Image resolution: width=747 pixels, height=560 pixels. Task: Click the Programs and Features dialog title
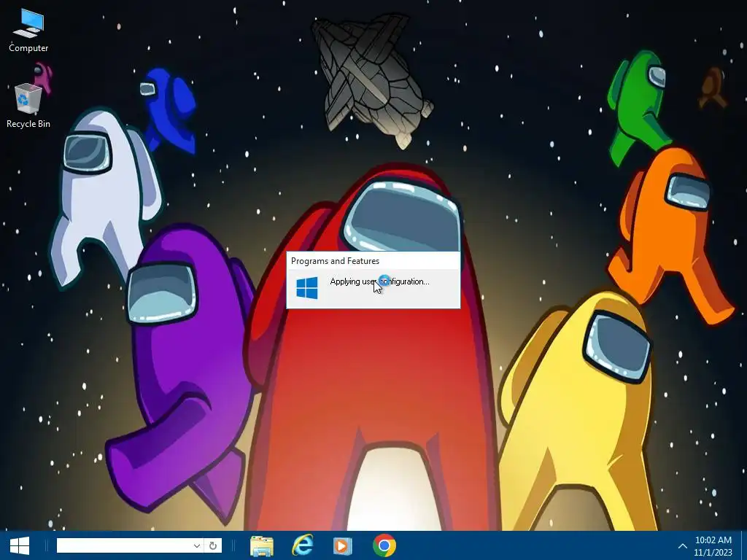335,261
